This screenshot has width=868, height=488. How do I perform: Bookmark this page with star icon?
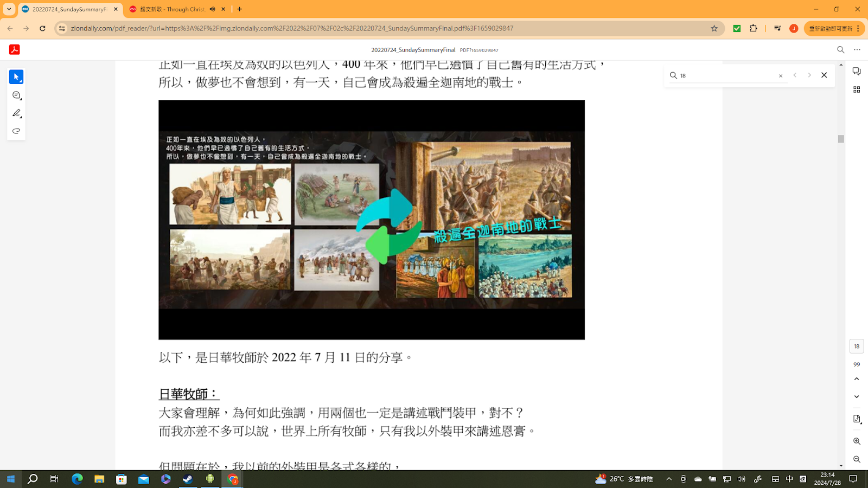tap(714, 28)
